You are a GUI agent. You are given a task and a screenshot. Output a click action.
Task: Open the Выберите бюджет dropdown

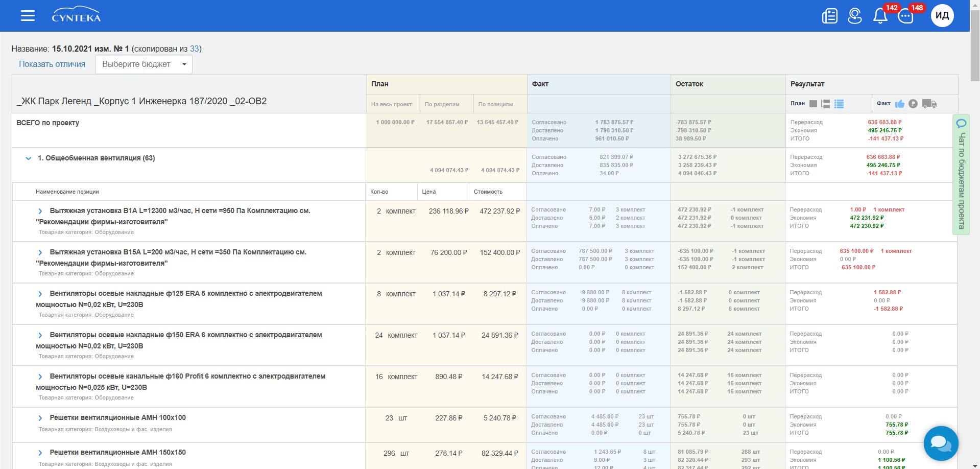point(144,64)
